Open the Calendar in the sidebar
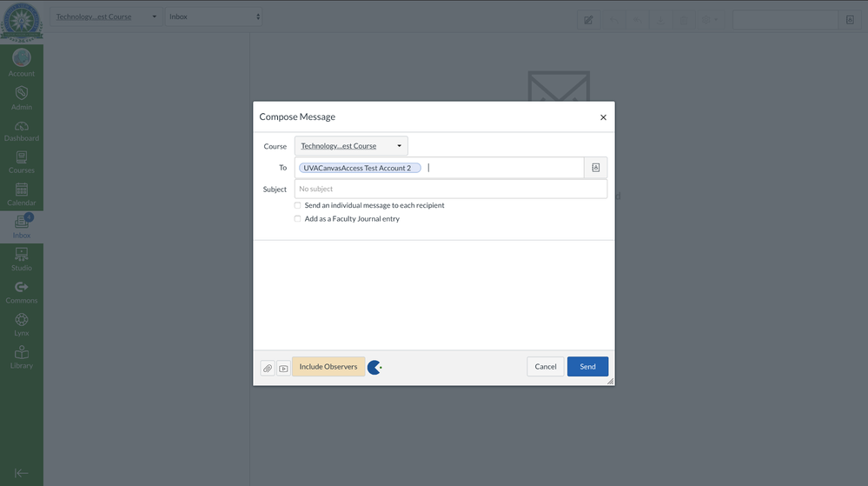The width and height of the screenshot is (868, 486). click(22, 194)
